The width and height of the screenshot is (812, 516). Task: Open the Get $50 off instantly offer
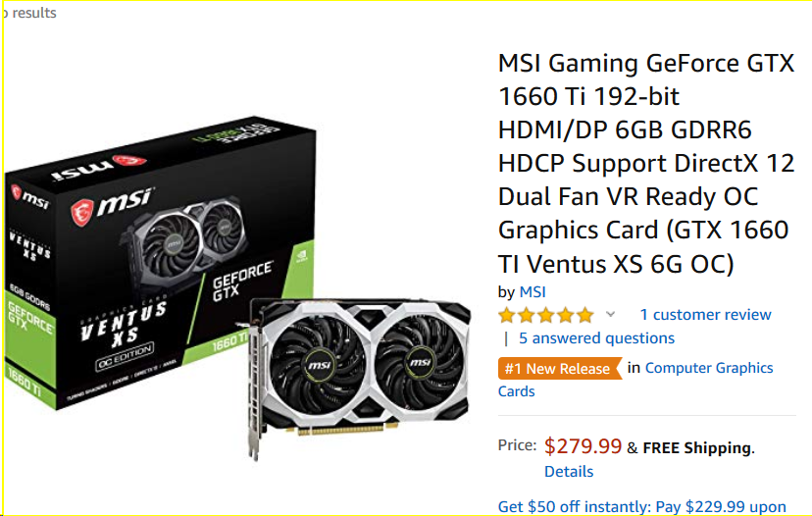pyautogui.click(x=642, y=506)
